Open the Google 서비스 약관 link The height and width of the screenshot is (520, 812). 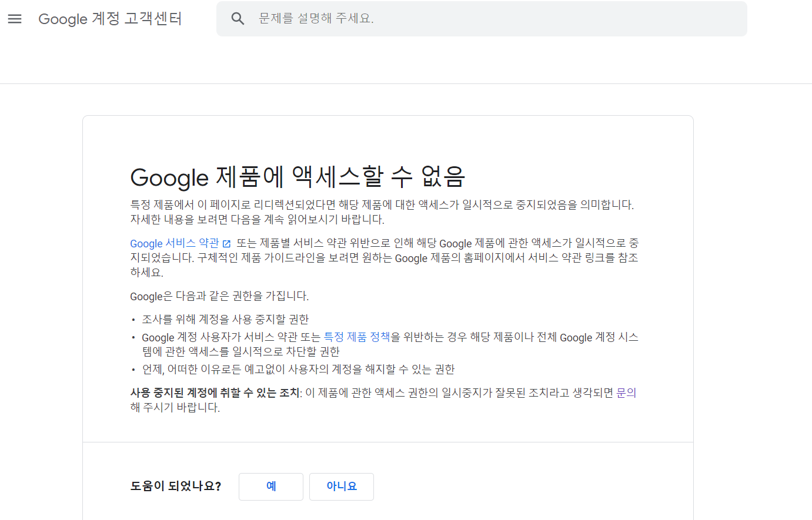click(174, 243)
